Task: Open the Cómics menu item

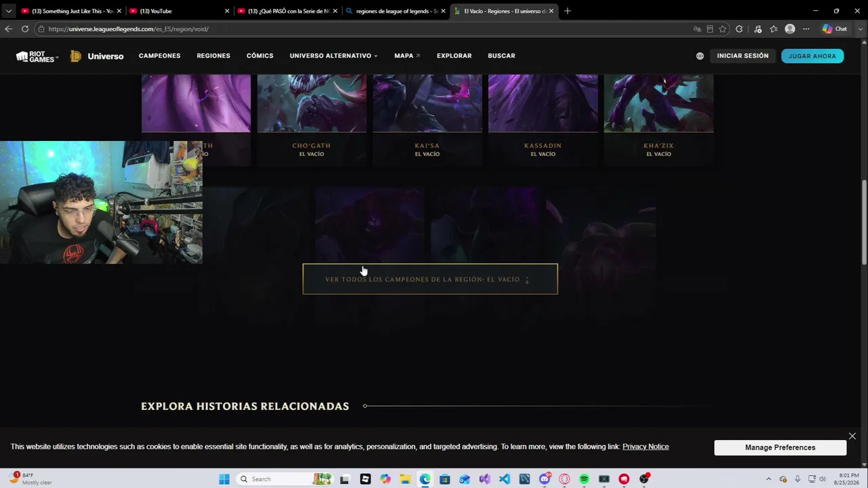Action: 260,56
